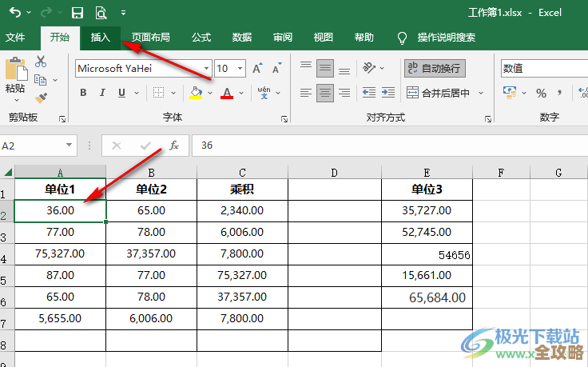Click the Paste clipboard icon

(x=16, y=69)
